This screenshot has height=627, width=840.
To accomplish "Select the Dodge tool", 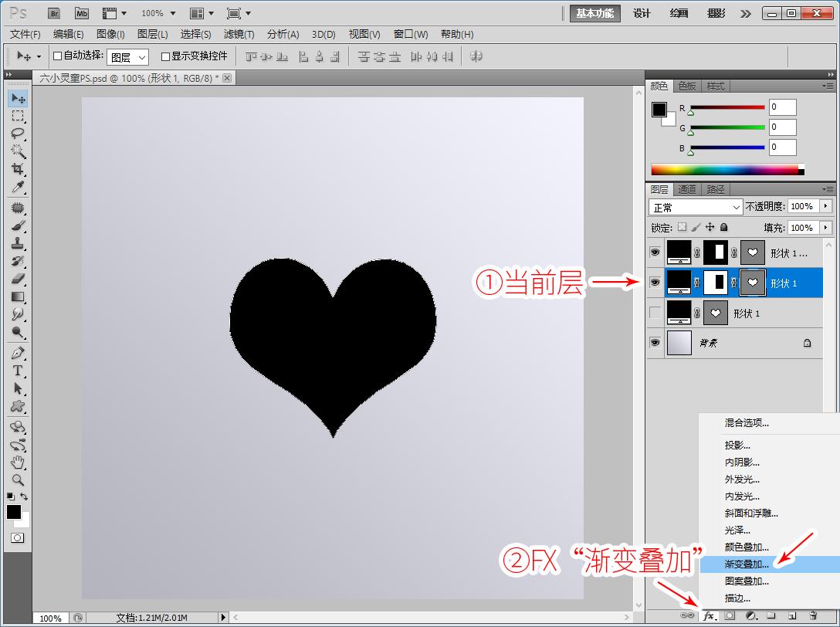I will [18, 332].
